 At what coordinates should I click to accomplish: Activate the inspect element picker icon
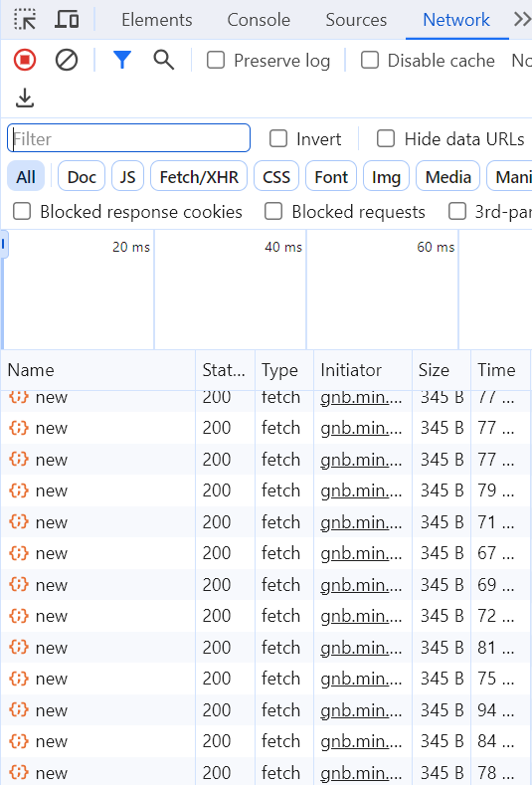[x=25, y=20]
